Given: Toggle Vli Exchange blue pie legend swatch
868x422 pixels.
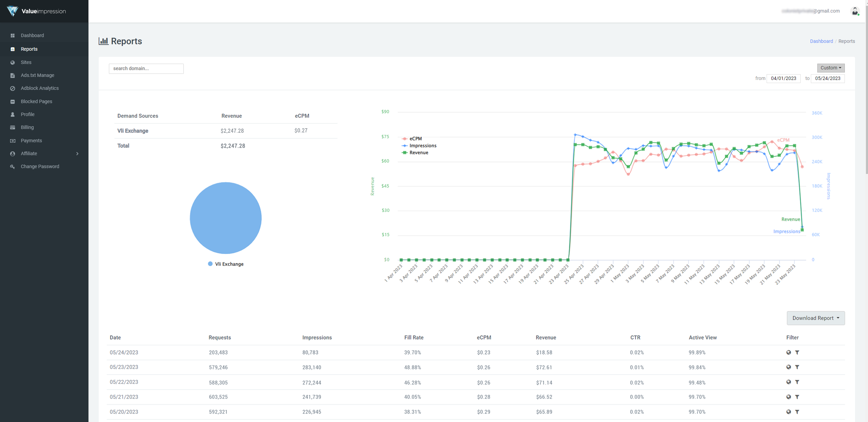Looking at the screenshot, I should point(210,264).
